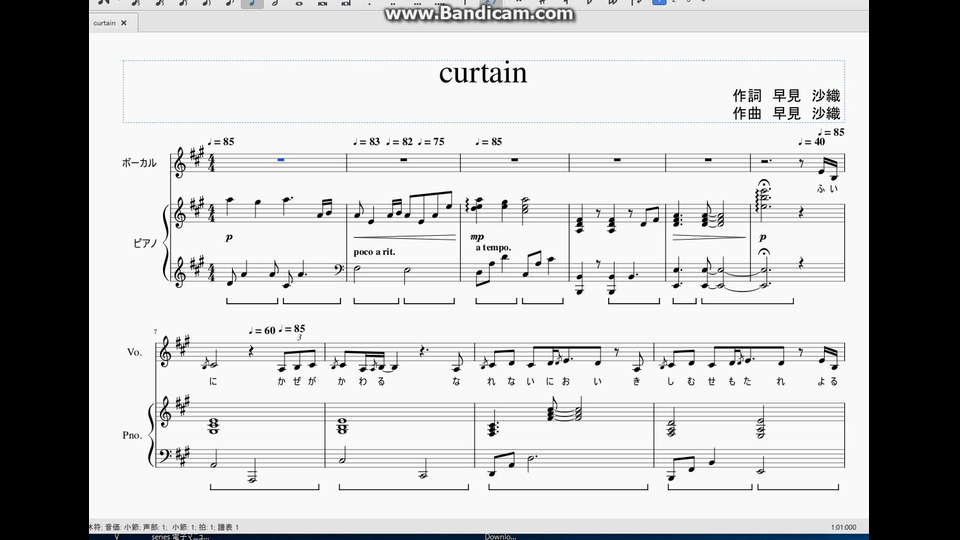Click the status bar selection info text

[164, 527]
